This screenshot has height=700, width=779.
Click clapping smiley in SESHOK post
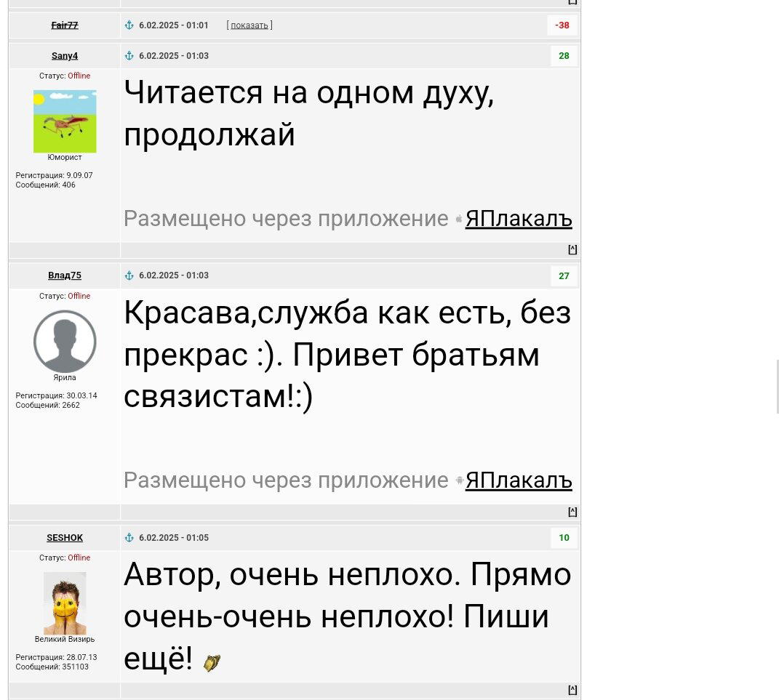pos(212,662)
